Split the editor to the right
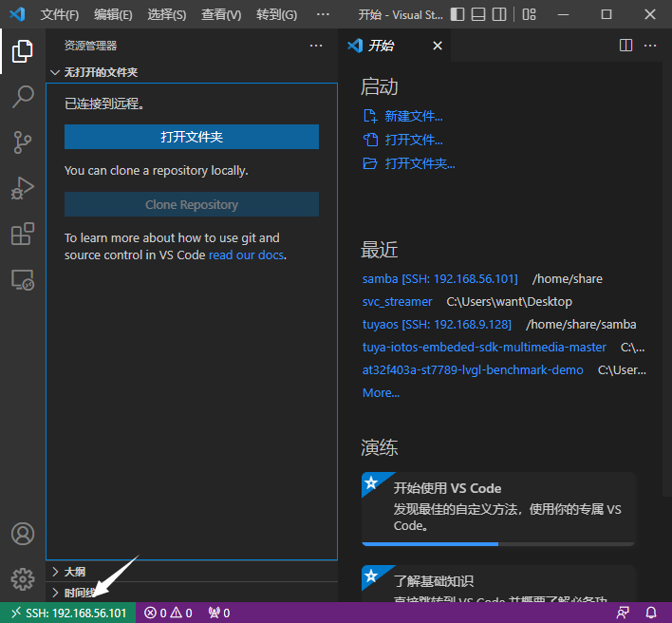The image size is (672, 623). [625, 45]
